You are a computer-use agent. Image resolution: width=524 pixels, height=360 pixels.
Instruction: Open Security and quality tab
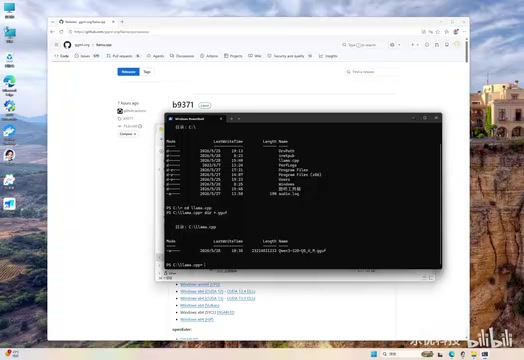pos(290,56)
